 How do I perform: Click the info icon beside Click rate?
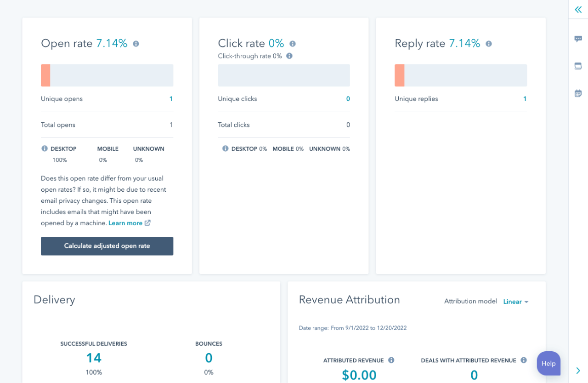[293, 43]
